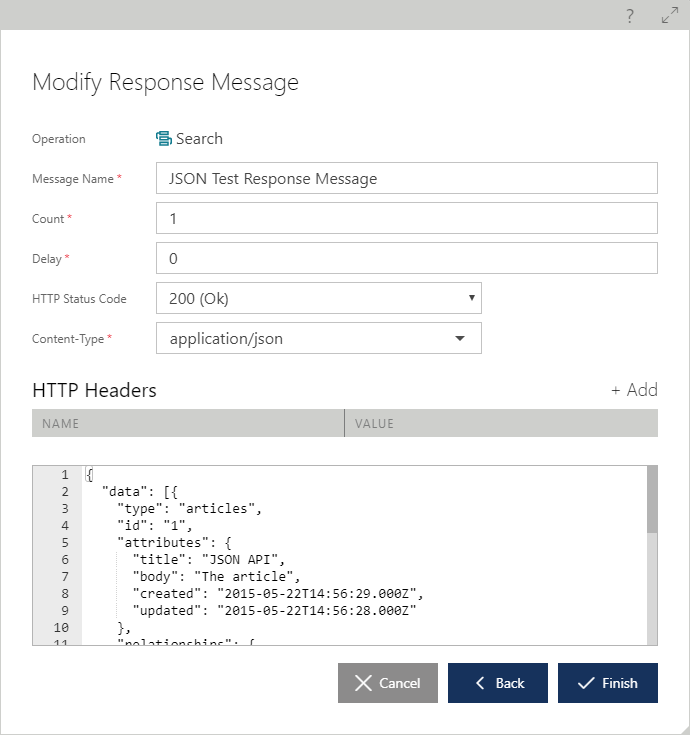Click code line with "title": "JSON API"
This screenshot has height=735, width=690.
point(209,559)
